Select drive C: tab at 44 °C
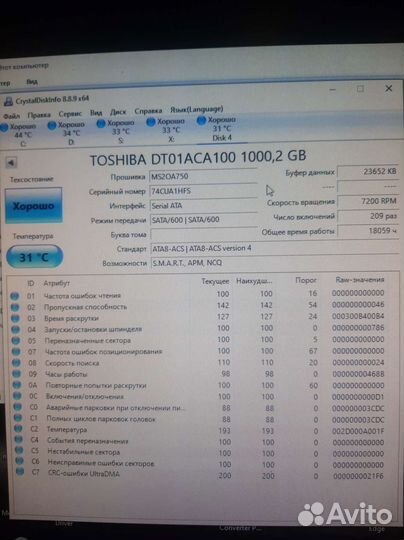 pyautogui.click(x=19, y=135)
